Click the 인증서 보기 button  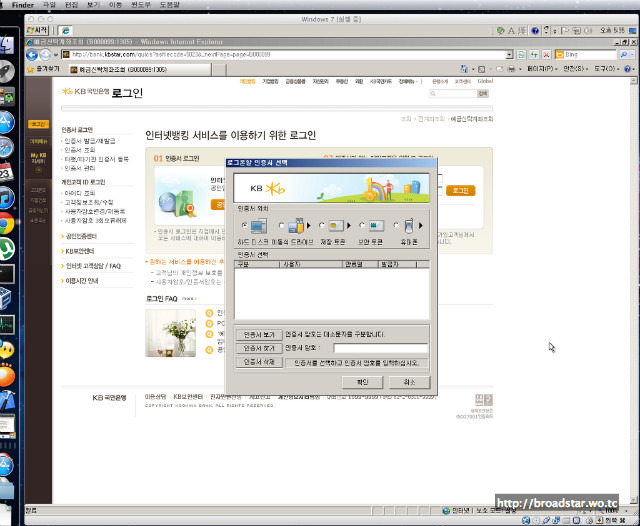point(259,335)
